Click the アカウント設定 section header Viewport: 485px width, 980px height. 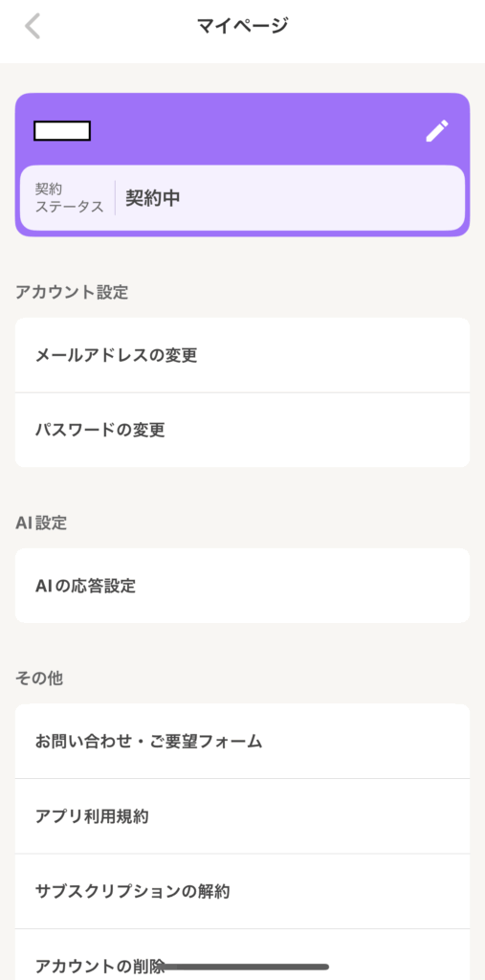pyautogui.click(x=72, y=292)
